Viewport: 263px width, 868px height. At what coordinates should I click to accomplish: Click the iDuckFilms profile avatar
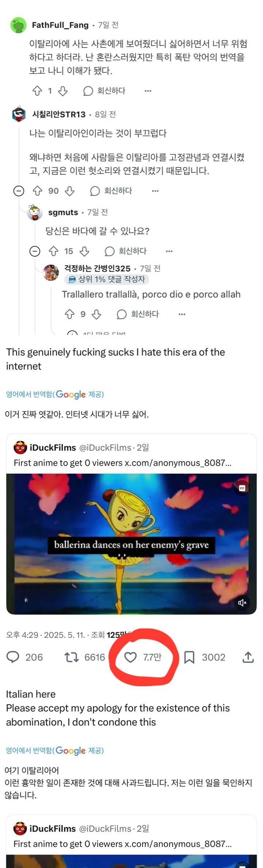[21, 447]
